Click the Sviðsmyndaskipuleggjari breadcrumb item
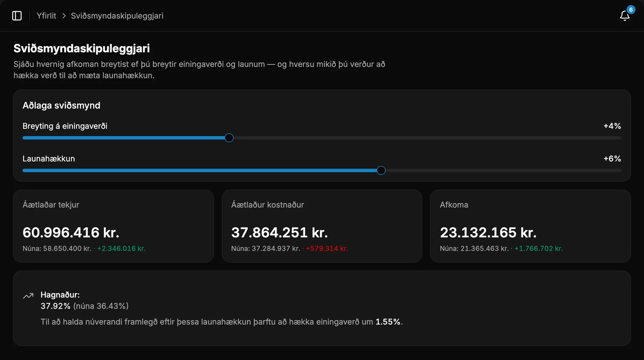 pyautogui.click(x=117, y=16)
